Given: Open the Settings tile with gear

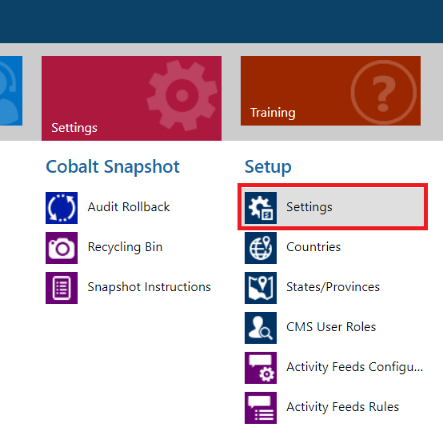Looking at the screenshot, I should coord(131,98).
